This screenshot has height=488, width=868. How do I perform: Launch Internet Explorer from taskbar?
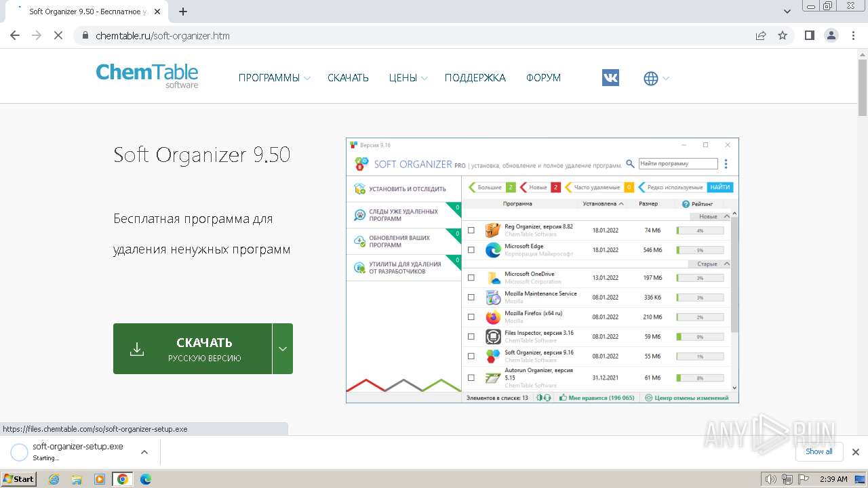[x=54, y=479]
